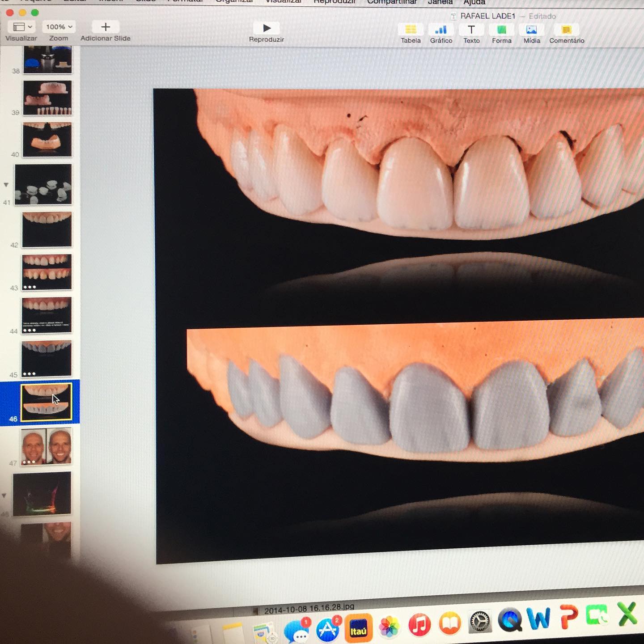Image resolution: width=644 pixels, height=644 pixels.
Task: Launch QuickTime Player from the Dock
Action: (x=510, y=620)
